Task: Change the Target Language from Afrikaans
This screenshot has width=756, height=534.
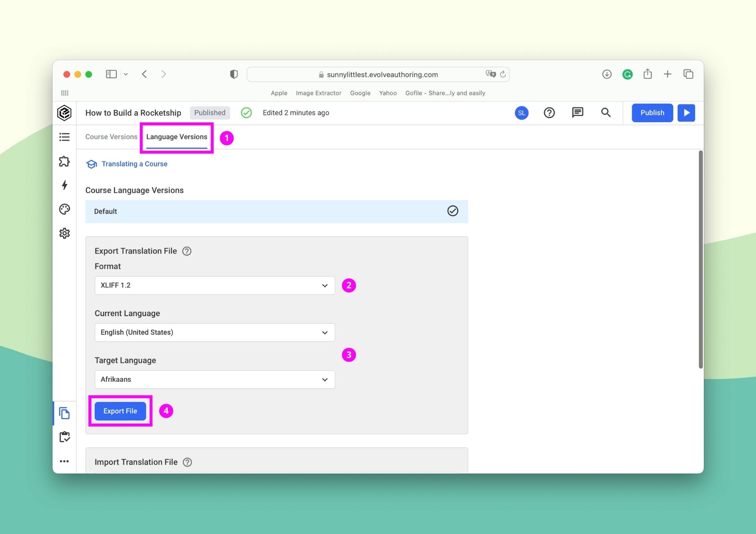Action: 214,379
